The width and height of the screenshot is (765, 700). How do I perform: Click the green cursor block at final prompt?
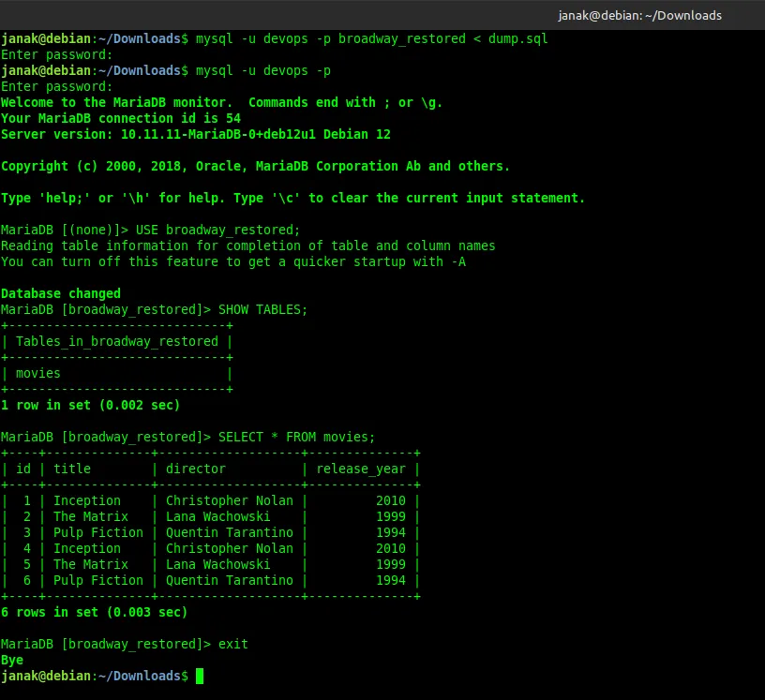[200, 676]
